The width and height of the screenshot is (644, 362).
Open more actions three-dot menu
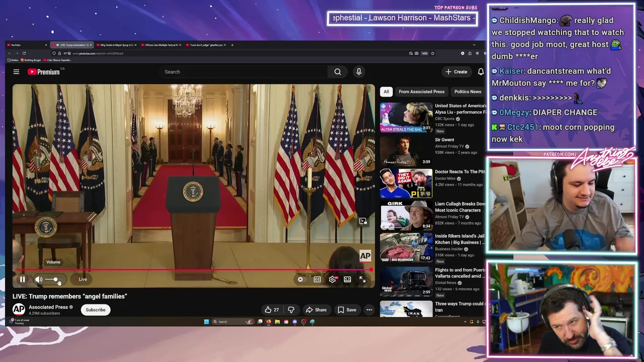tap(369, 310)
